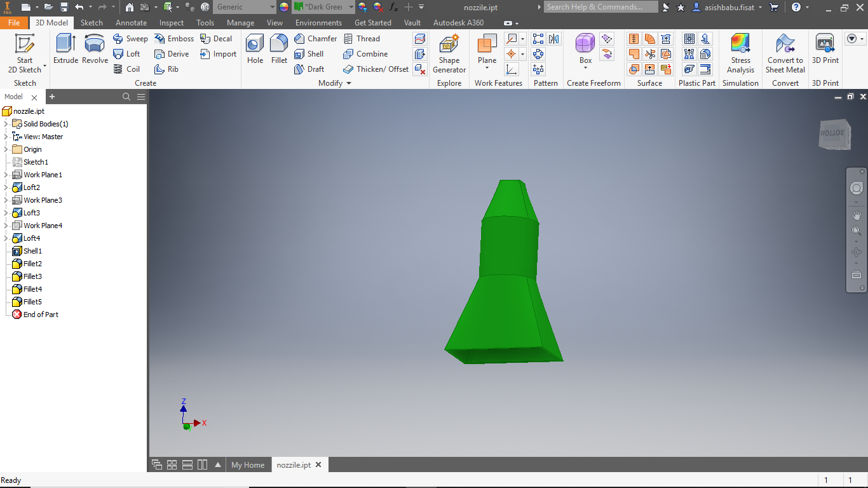The height and width of the screenshot is (488, 868).
Task: Open the browser panel menu lines
Action: (x=141, y=97)
